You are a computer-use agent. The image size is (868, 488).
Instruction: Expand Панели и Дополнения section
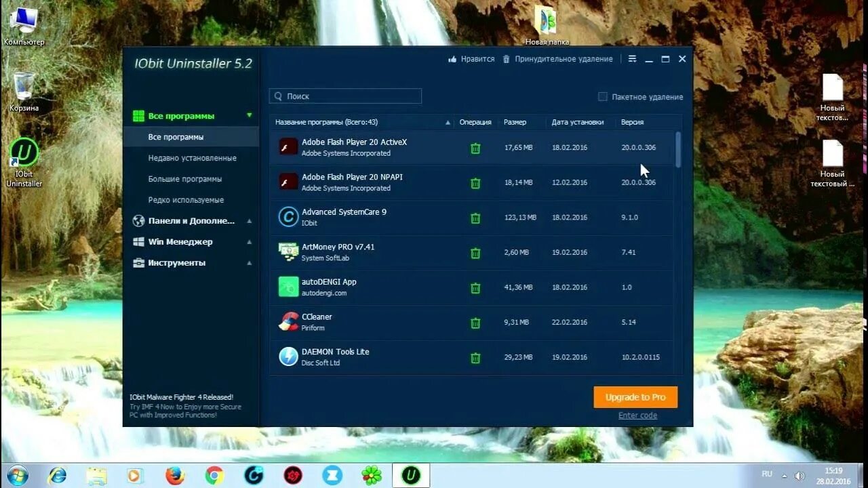click(250, 221)
